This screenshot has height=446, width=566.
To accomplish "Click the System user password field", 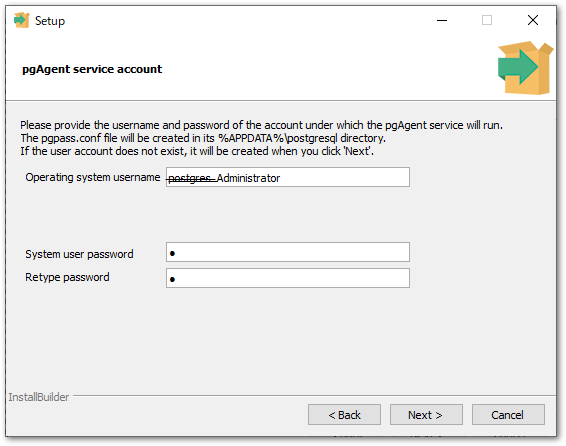I will point(288,252).
